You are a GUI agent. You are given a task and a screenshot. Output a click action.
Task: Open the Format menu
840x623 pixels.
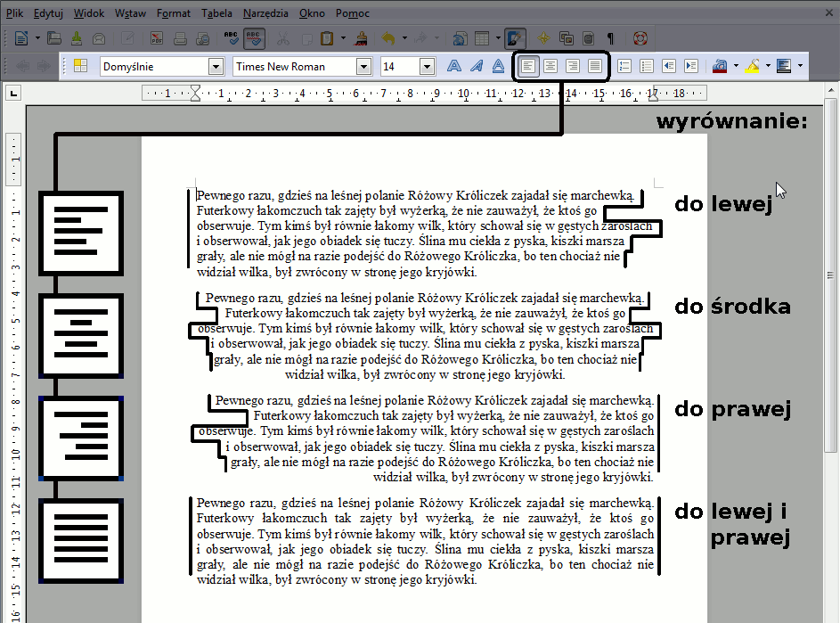coord(173,13)
